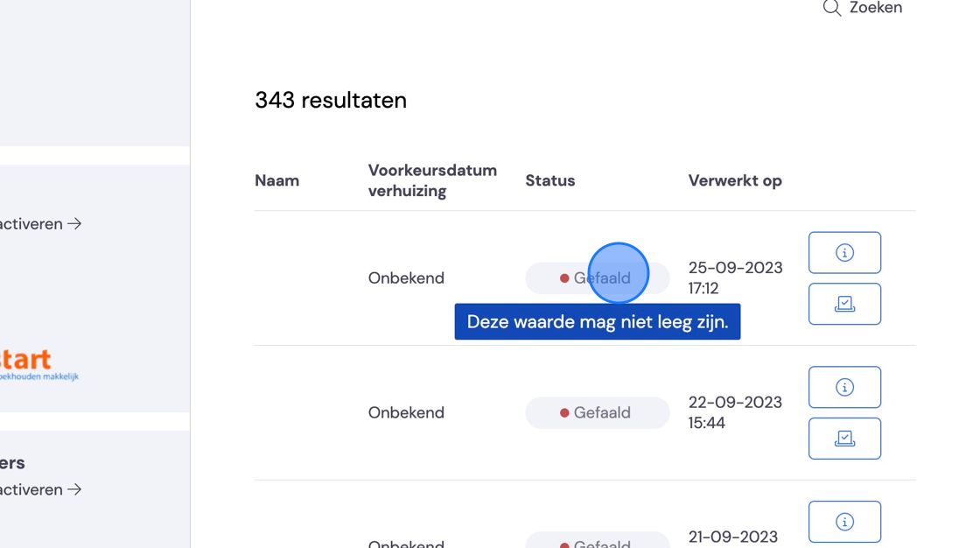Click the Zoeken search field text
Image resolution: width=980 pixels, height=548 pixels.
point(876,8)
